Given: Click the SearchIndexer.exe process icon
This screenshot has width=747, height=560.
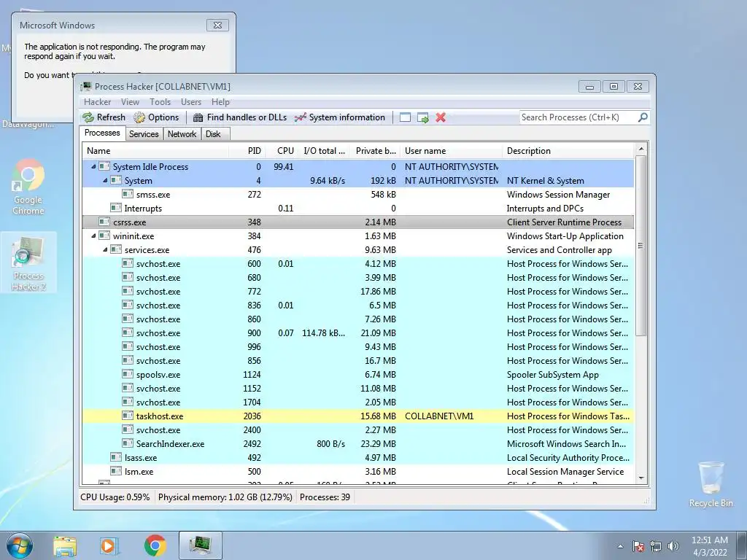Looking at the screenshot, I should click(127, 443).
